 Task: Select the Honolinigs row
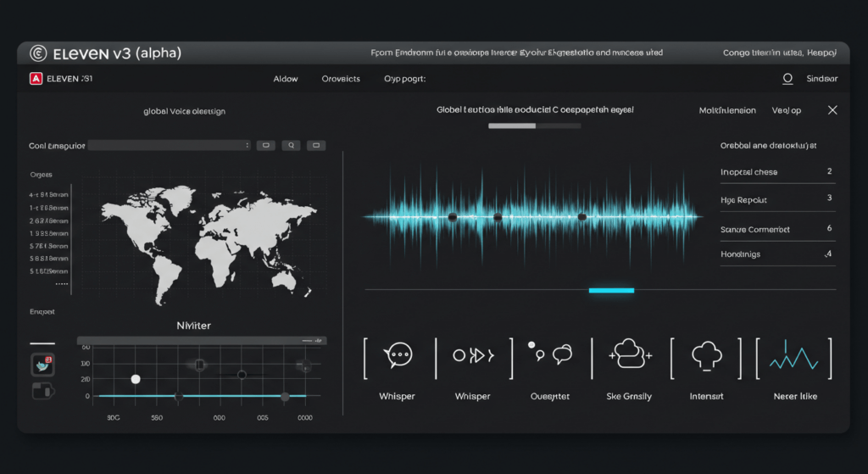pyautogui.click(x=777, y=254)
